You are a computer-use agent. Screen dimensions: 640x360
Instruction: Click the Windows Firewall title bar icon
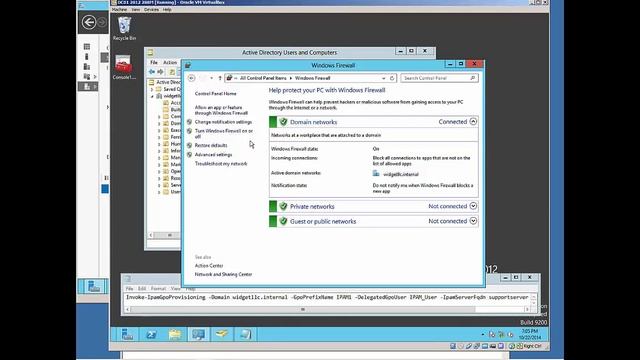point(188,65)
